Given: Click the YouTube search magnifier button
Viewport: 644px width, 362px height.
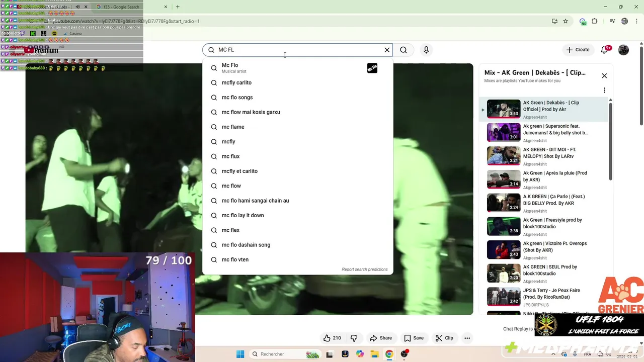Looking at the screenshot, I should point(404,50).
